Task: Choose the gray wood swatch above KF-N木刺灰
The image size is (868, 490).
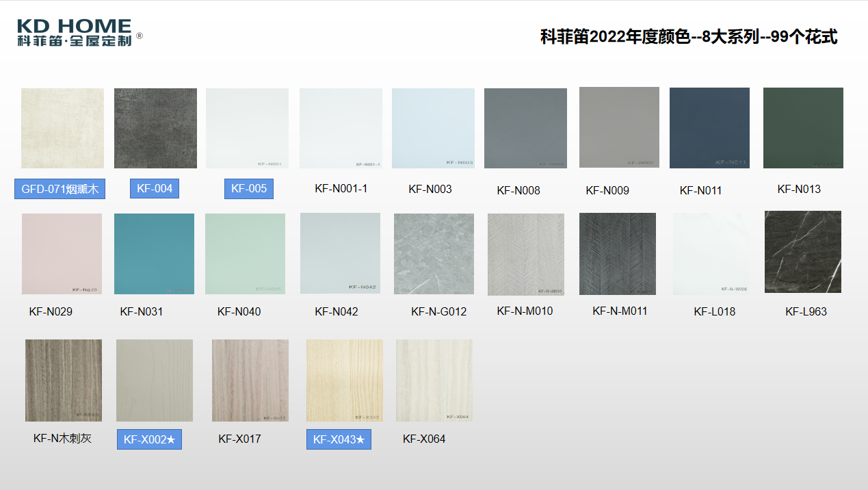Action: 64,381
